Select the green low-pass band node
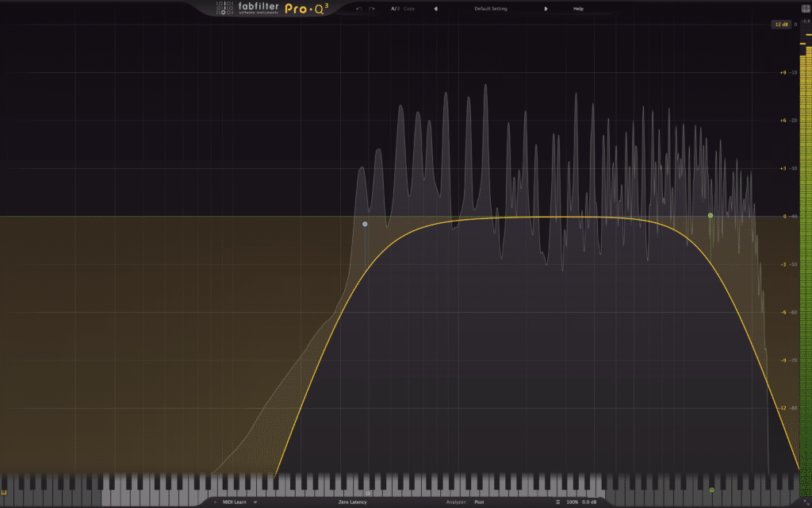 click(x=710, y=215)
